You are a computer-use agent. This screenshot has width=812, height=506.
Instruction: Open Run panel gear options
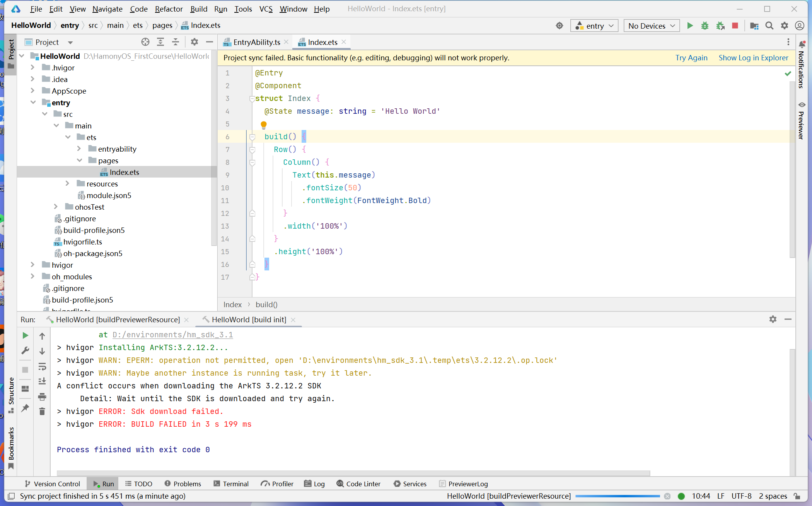773,319
